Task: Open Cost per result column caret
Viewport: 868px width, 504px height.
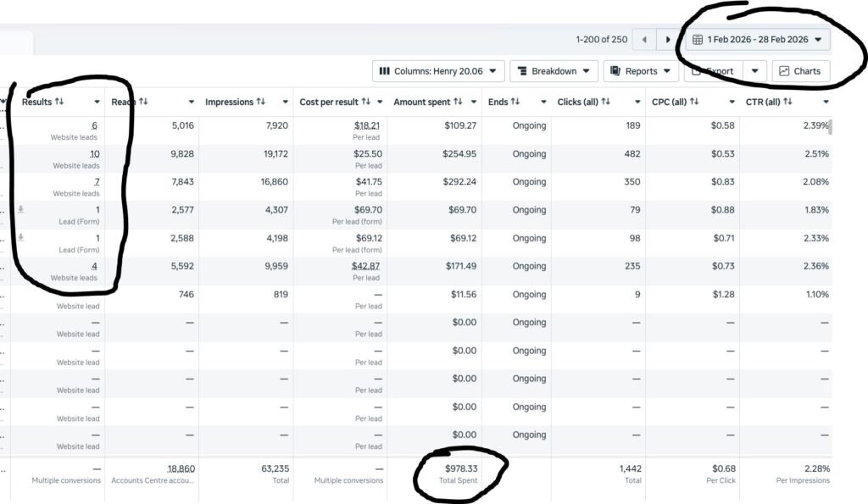Action: (380, 102)
